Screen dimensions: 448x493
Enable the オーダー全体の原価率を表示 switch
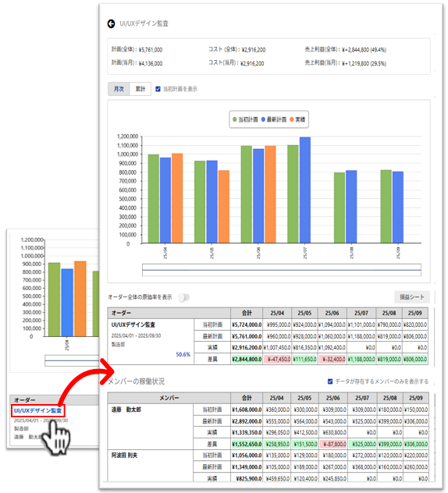click(x=183, y=297)
